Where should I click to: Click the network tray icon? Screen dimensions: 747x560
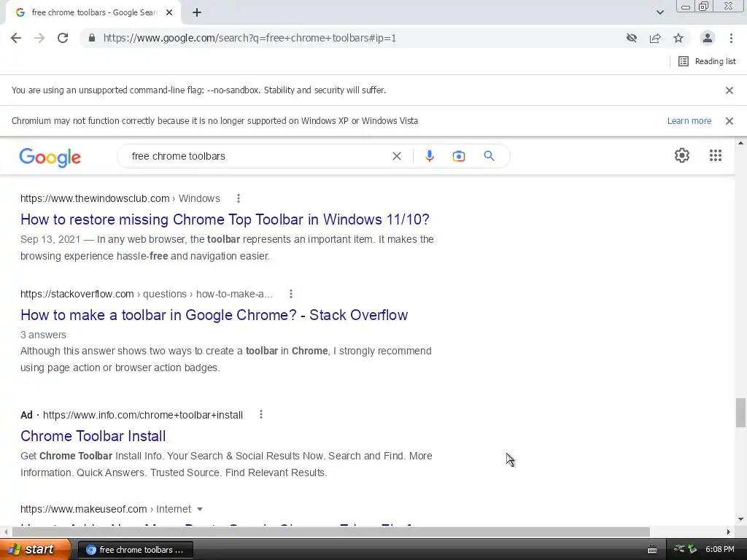pos(679,549)
